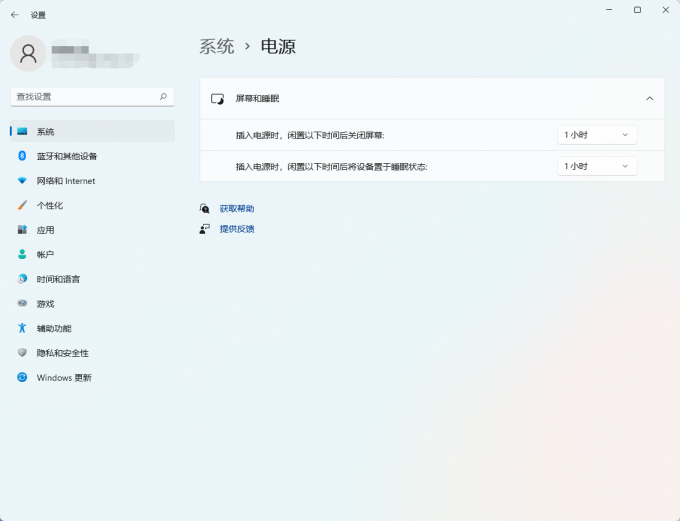
Task: Click the blurred account name text
Action: (95, 56)
